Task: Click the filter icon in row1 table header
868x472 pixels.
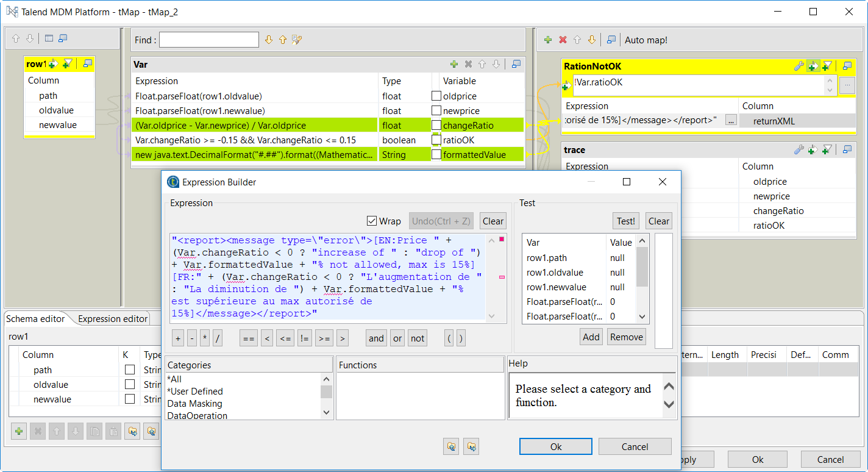Action: point(68,63)
